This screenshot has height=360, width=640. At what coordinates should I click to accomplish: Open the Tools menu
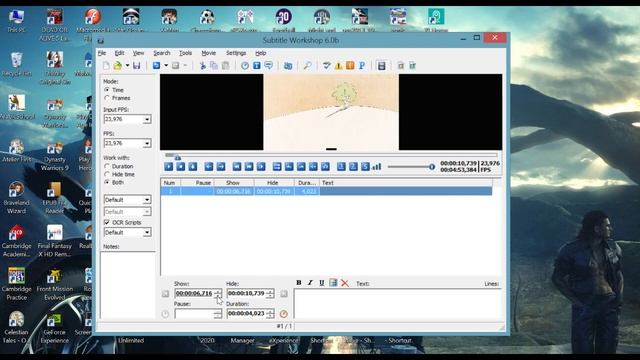tap(185, 53)
